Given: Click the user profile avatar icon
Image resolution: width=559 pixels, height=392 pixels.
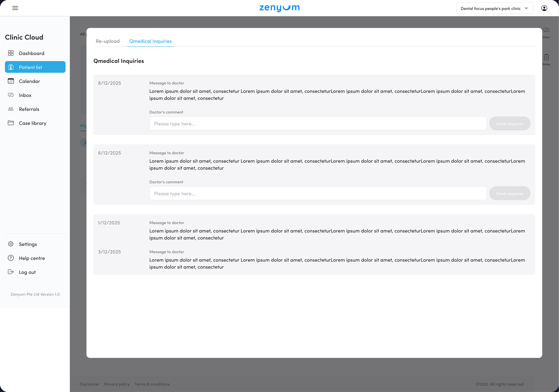Looking at the screenshot, I should point(544,8).
